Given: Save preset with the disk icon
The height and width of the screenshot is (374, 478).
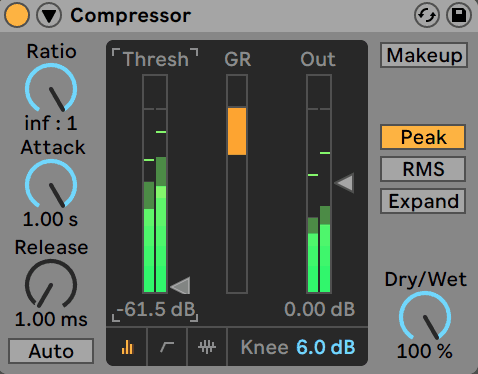Looking at the screenshot, I should (459, 15).
